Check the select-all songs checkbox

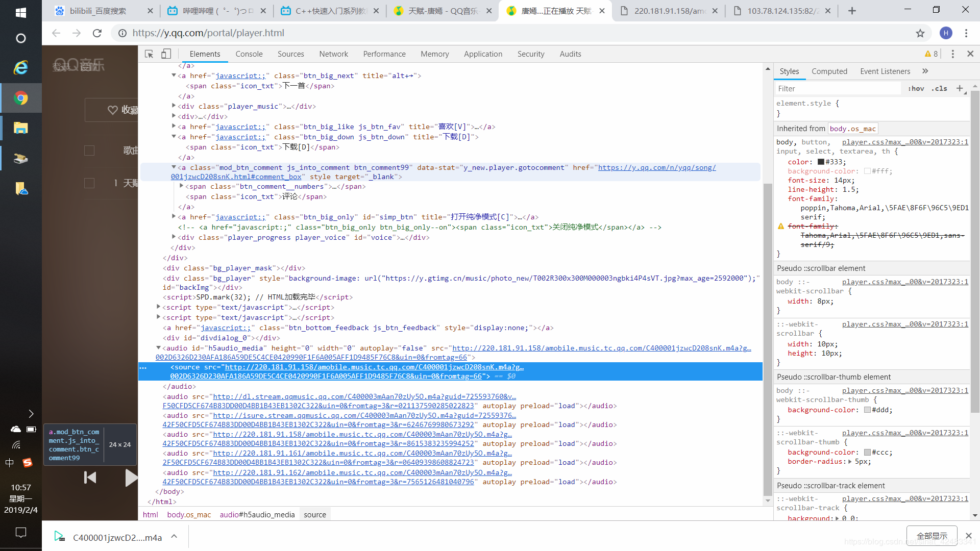click(x=89, y=151)
